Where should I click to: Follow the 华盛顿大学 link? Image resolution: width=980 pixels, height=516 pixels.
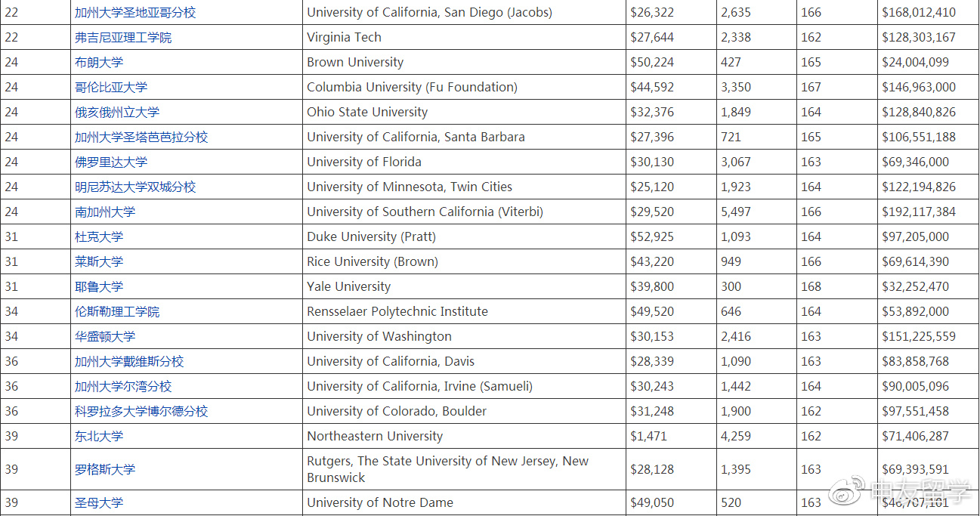point(105,337)
